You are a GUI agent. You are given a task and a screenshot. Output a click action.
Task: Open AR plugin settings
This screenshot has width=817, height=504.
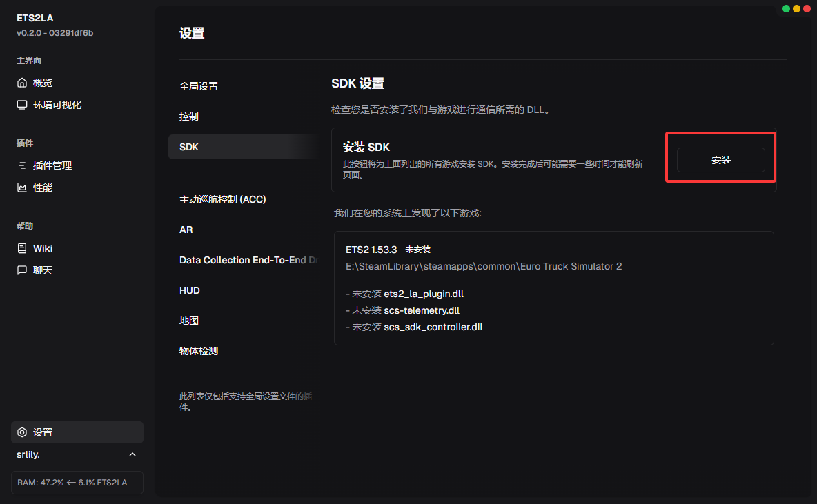click(x=186, y=230)
